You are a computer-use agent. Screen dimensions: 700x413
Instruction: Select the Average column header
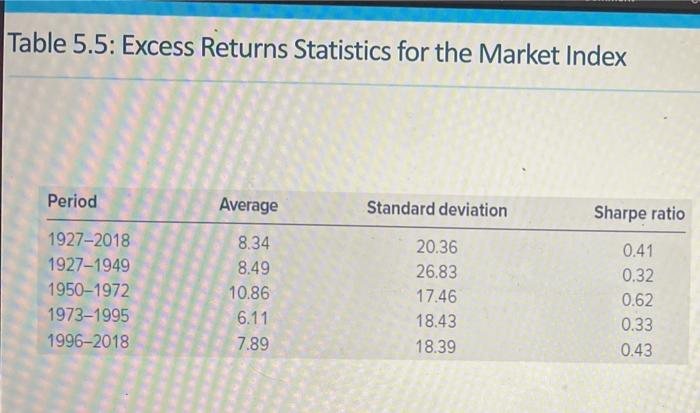tap(249, 205)
